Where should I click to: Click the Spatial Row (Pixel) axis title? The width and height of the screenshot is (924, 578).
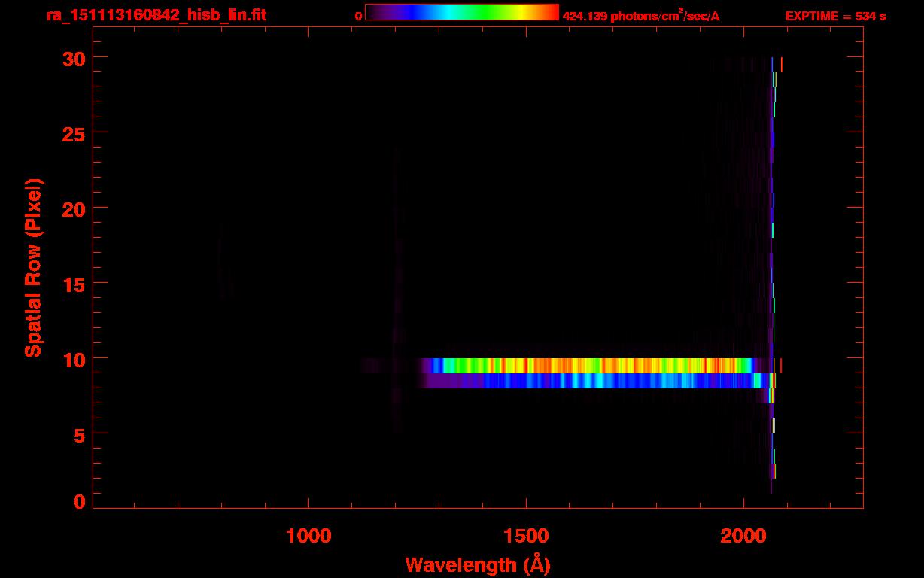[33, 268]
